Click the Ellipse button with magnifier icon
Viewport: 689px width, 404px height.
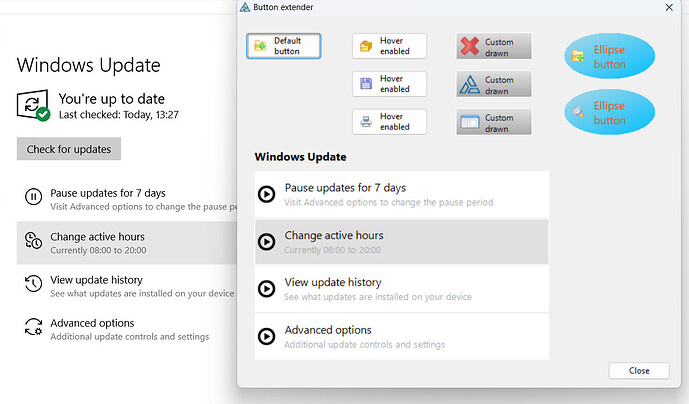click(x=609, y=113)
